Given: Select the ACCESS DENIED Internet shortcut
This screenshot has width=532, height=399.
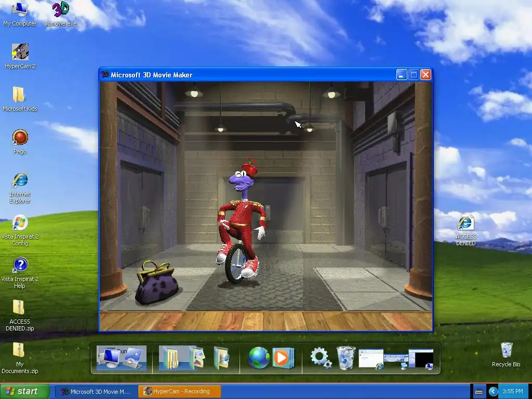Looking at the screenshot, I should pyautogui.click(x=466, y=230).
